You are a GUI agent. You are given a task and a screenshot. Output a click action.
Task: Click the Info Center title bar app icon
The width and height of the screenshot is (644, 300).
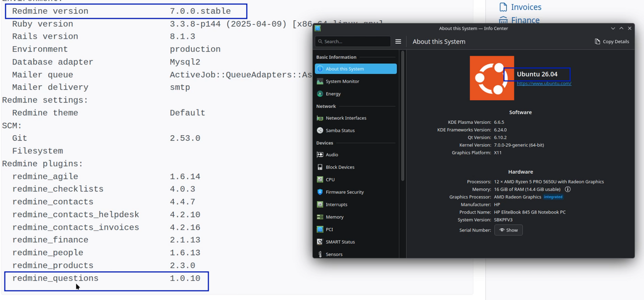tap(318, 28)
